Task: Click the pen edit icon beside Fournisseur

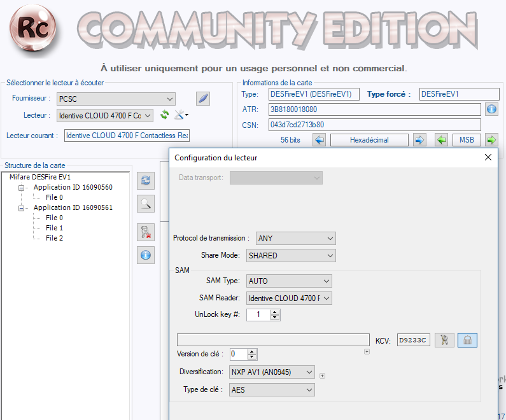Action: tap(202, 99)
